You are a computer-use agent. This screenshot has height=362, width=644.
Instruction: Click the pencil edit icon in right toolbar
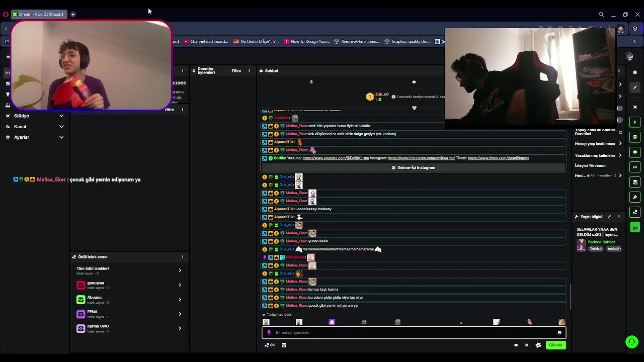point(635,87)
